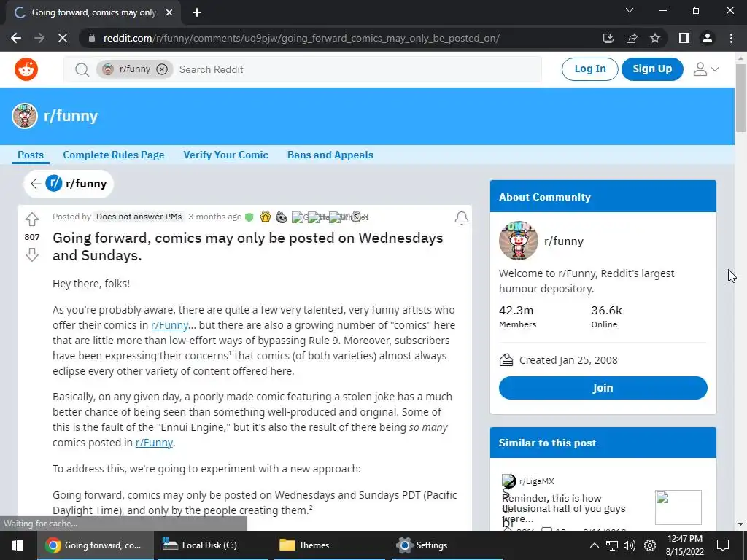Join the r/funny community
The image size is (747, 560).
tap(603, 388)
